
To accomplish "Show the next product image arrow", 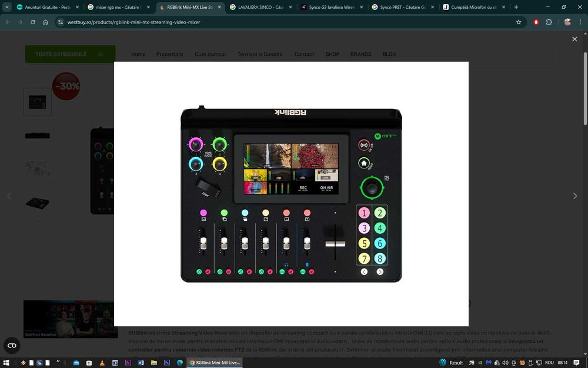I will pyautogui.click(x=575, y=196).
